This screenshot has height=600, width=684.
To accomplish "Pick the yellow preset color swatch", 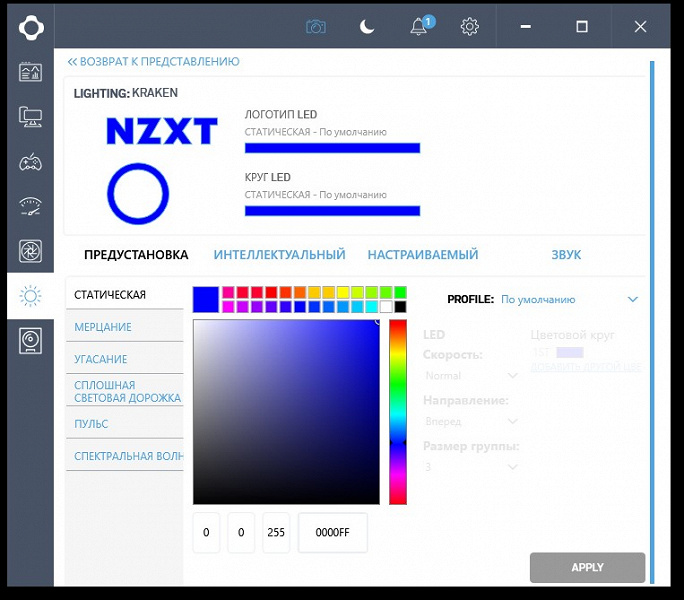I will pyautogui.click(x=343, y=292).
